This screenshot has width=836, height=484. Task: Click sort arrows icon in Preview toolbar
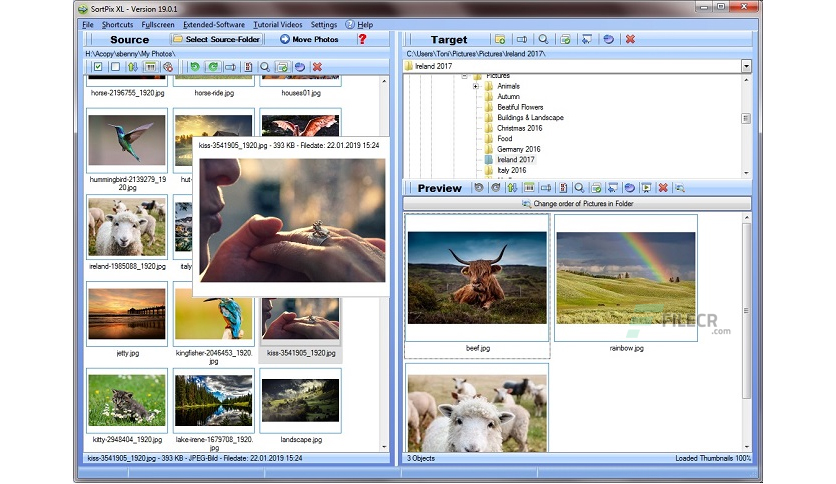click(512, 188)
